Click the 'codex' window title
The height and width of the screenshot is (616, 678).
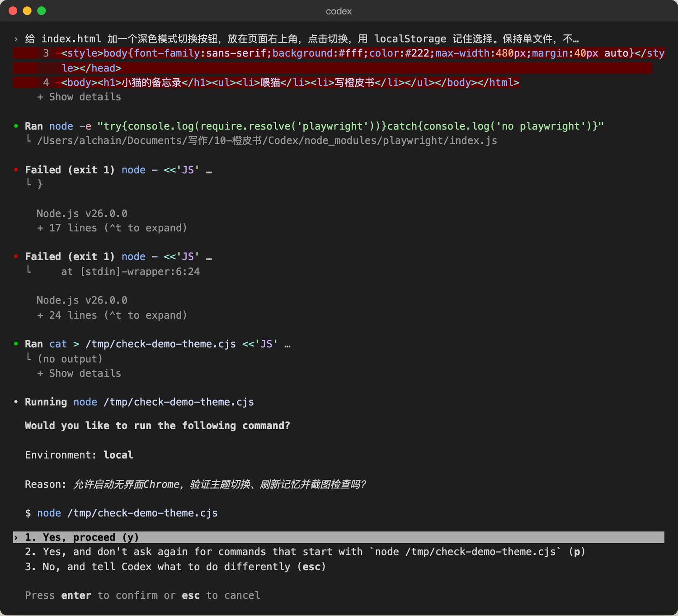coord(339,11)
